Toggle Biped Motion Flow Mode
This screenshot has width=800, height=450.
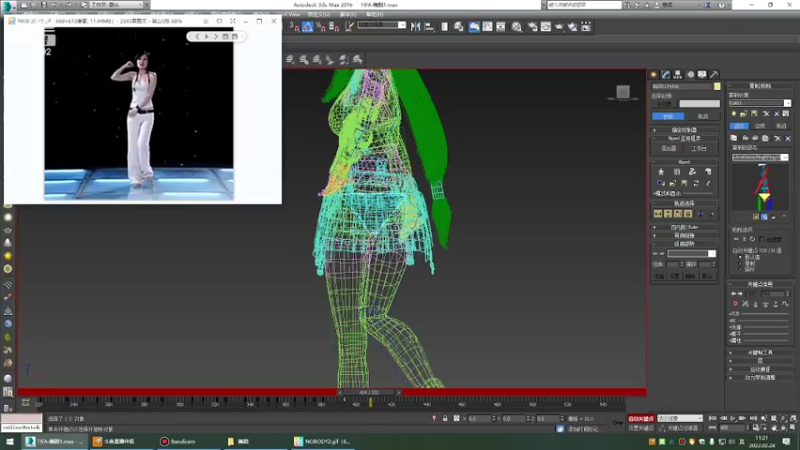(x=692, y=172)
